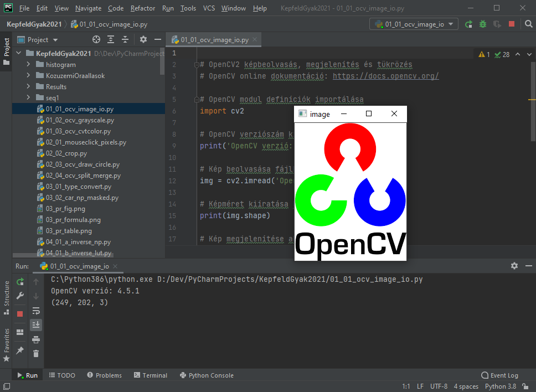Toggle the Project tool window side tab

[6, 51]
